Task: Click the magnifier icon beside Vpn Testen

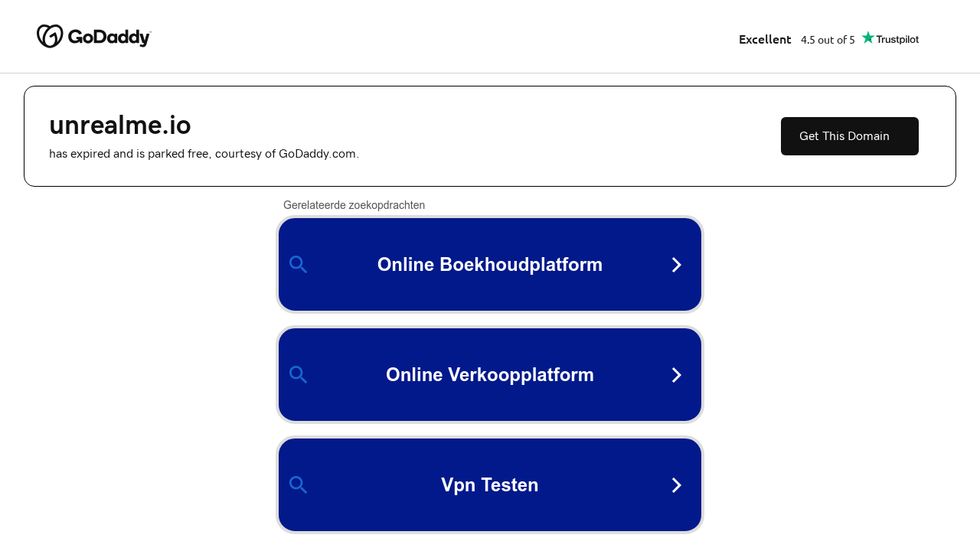Action: click(x=299, y=485)
